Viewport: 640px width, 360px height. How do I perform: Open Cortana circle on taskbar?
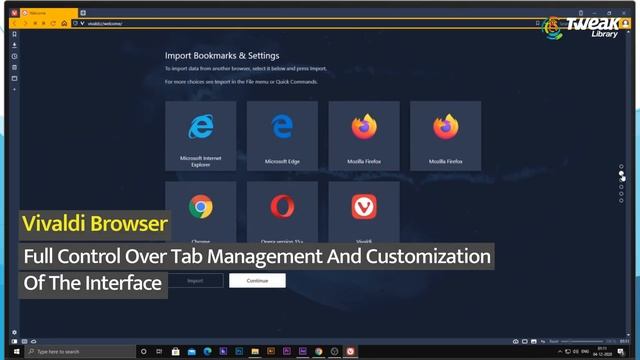point(143,351)
